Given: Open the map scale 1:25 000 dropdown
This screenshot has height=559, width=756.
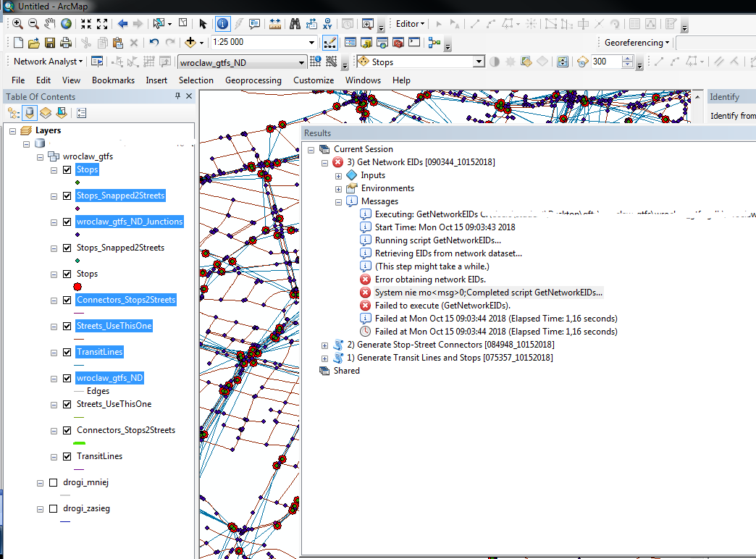Looking at the screenshot, I should point(311,43).
